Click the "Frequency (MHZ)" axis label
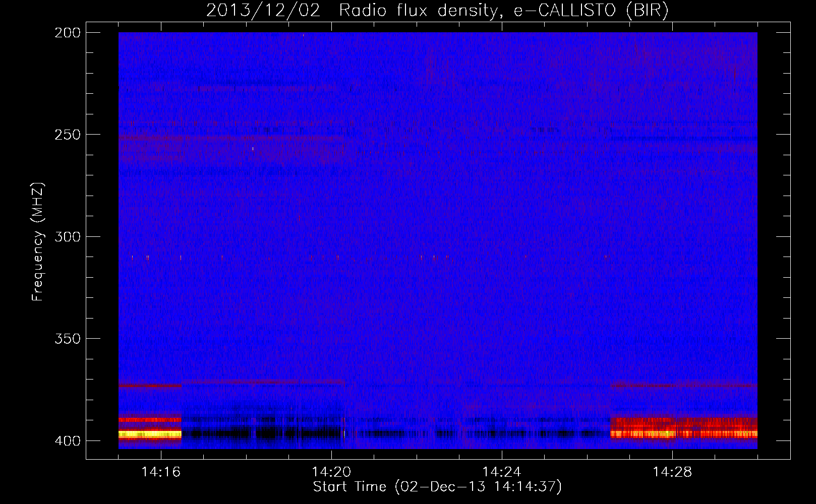 (38, 242)
